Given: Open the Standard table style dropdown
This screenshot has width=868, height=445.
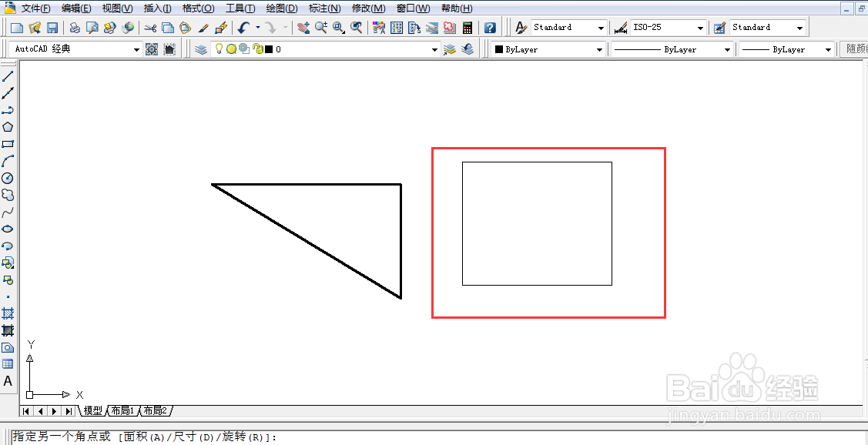Looking at the screenshot, I should (800, 28).
